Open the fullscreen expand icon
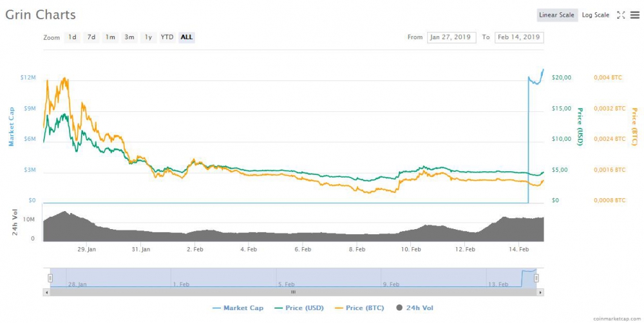This screenshot has height=323, width=644. [x=621, y=15]
